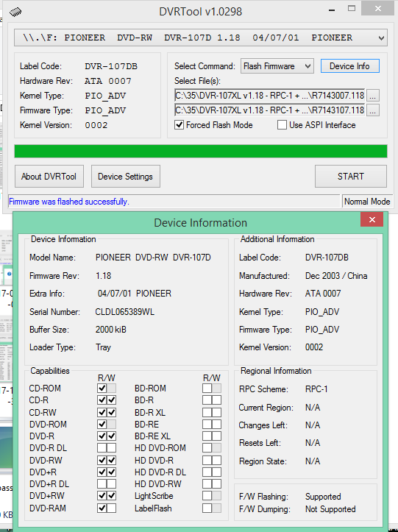Click buffer size value 2000 kiB
This screenshot has width=398, height=532.
(111, 330)
